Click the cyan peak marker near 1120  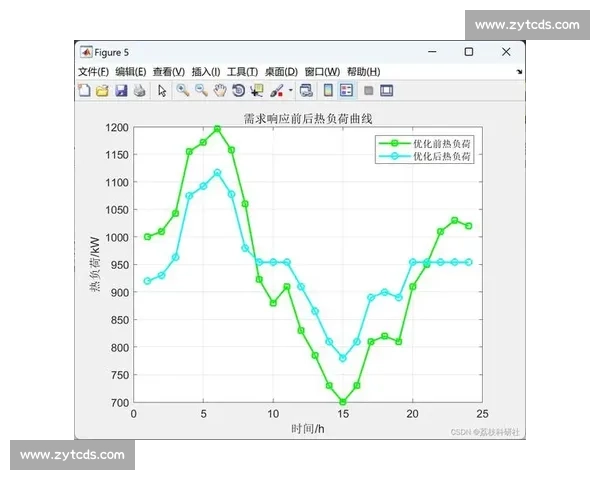(x=217, y=173)
